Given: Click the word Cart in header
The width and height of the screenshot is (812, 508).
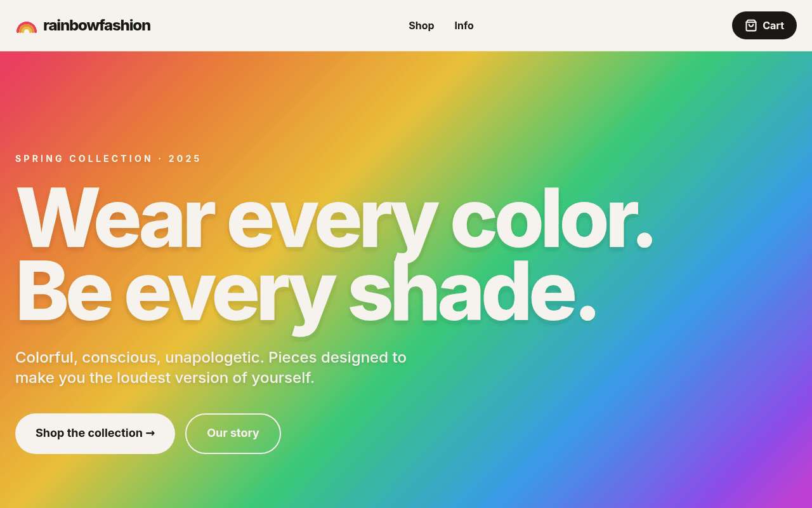Looking at the screenshot, I should pyautogui.click(x=773, y=25).
